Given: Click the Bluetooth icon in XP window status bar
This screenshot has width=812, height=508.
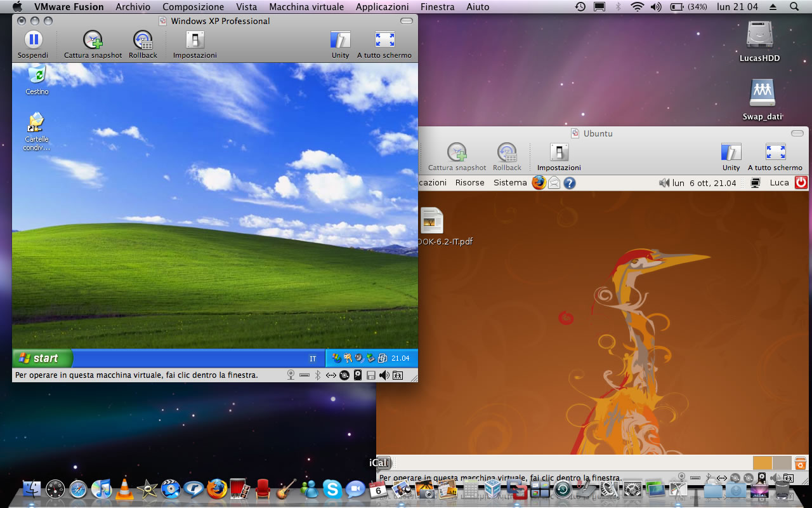Looking at the screenshot, I should (x=318, y=375).
